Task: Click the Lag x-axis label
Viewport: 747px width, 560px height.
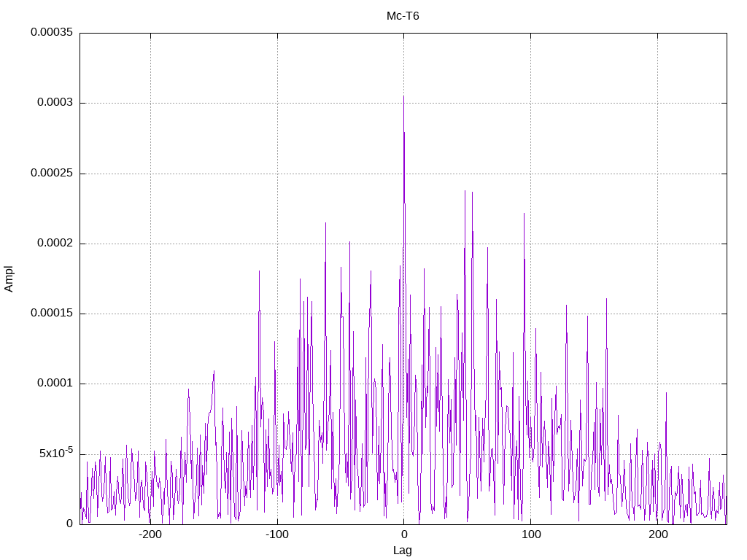Action: click(403, 551)
